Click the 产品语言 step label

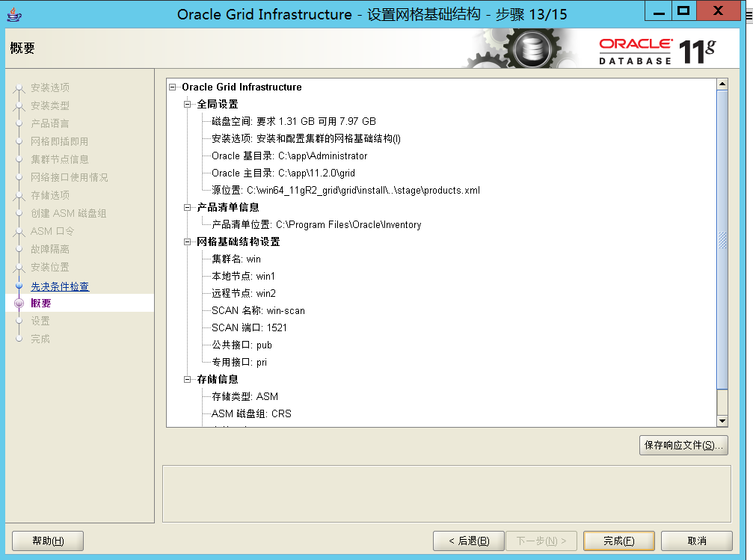(50, 123)
